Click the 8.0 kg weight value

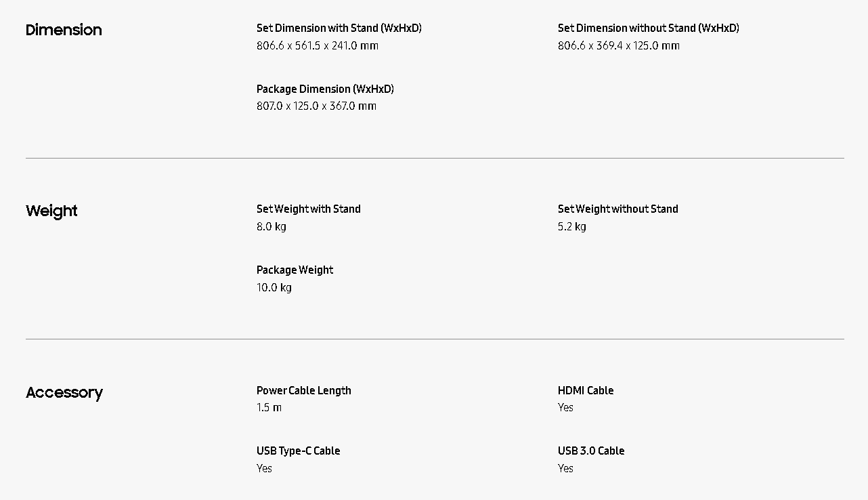coord(271,226)
